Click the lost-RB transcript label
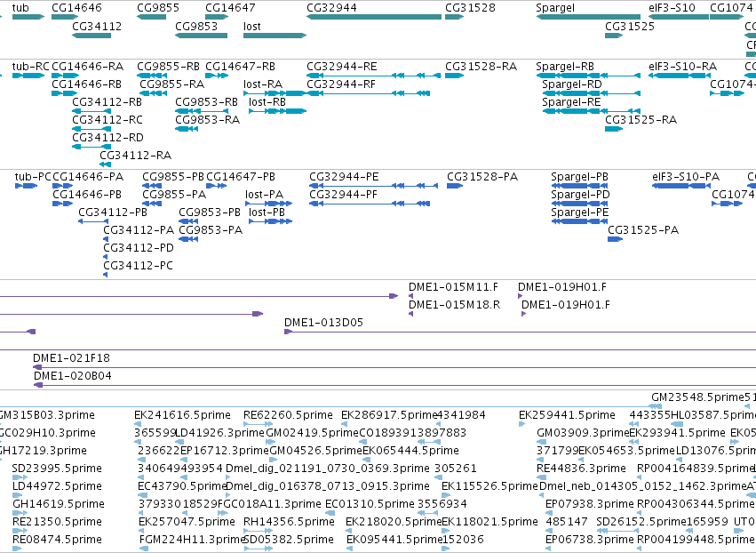 [x=267, y=102]
